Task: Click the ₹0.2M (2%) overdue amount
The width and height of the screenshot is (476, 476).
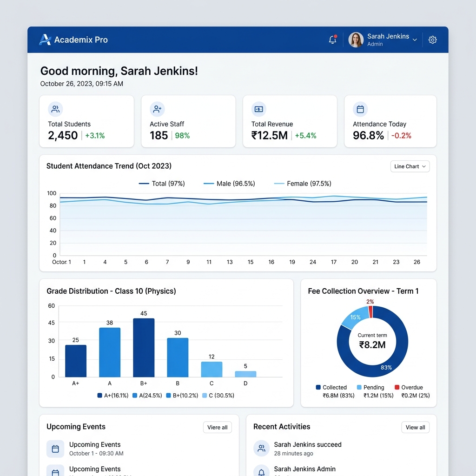Action: pos(416,396)
